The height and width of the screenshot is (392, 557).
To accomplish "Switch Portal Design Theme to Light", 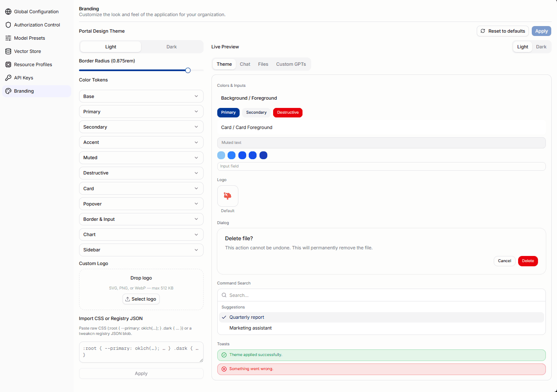I will pyautogui.click(x=110, y=47).
